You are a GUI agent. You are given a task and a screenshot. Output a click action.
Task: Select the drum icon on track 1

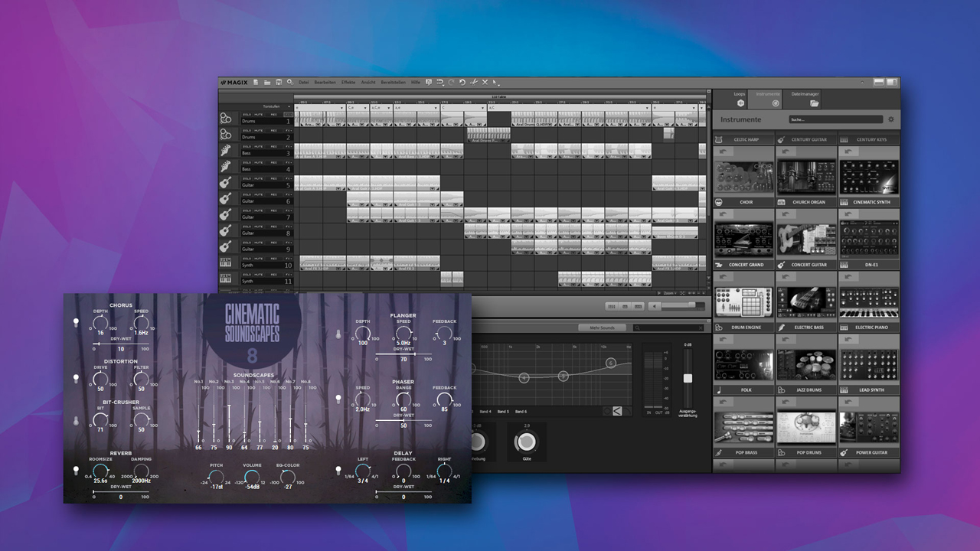point(226,119)
